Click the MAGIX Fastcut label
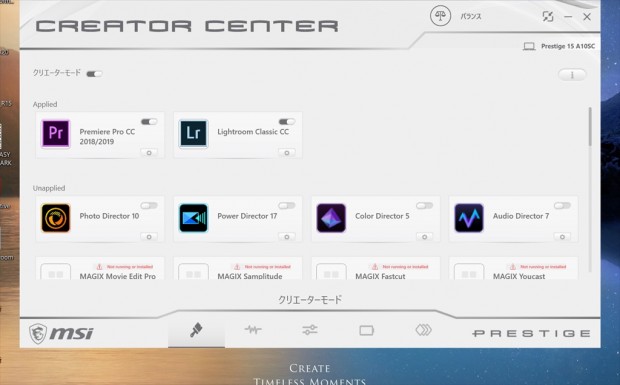The height and width of the screenshot is (385, 620). [x=380, y=276]
